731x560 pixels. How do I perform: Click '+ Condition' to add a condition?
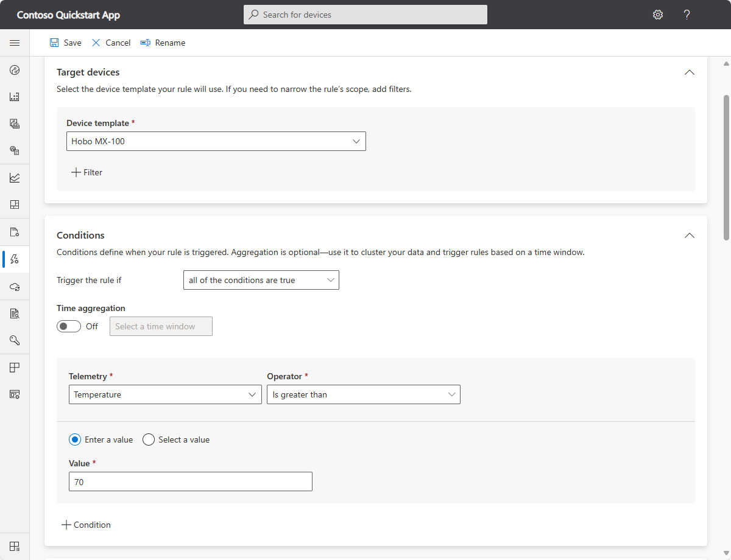point(86,525)
